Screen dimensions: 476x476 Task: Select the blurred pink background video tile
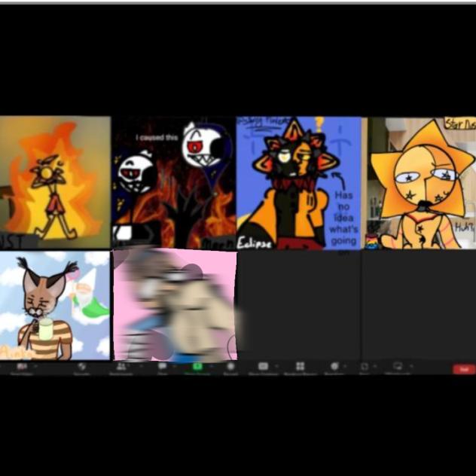[175, 305]
